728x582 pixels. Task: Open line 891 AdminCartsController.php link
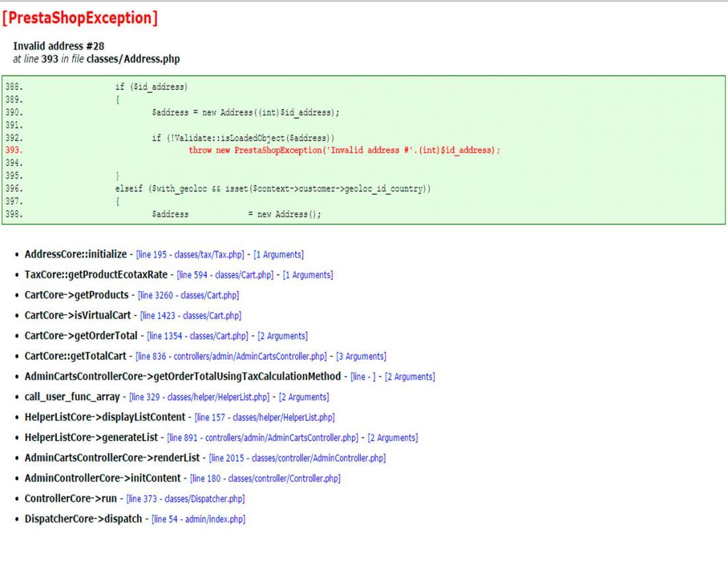(263, 438)
